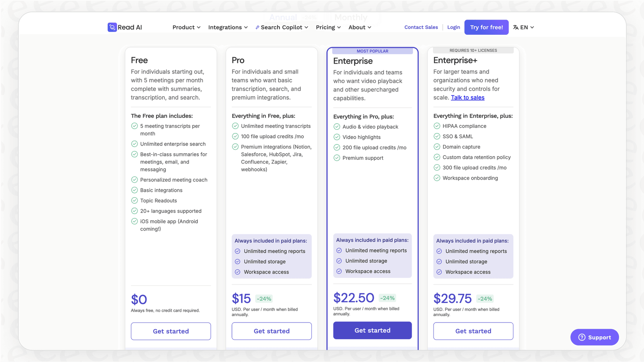Viewport: 644px width, 362px height.
Task: Click the Topic Readouts checkmark icon
Action: pos(134,200)
